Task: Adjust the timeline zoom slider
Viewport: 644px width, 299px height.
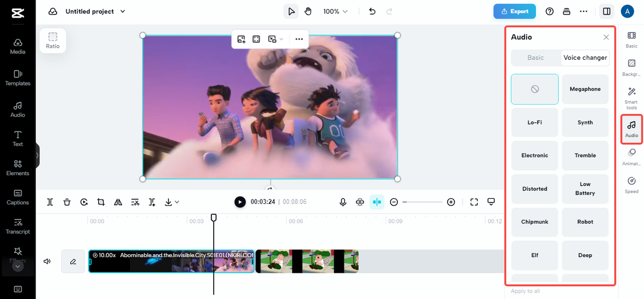Action: tap(423, 202)
